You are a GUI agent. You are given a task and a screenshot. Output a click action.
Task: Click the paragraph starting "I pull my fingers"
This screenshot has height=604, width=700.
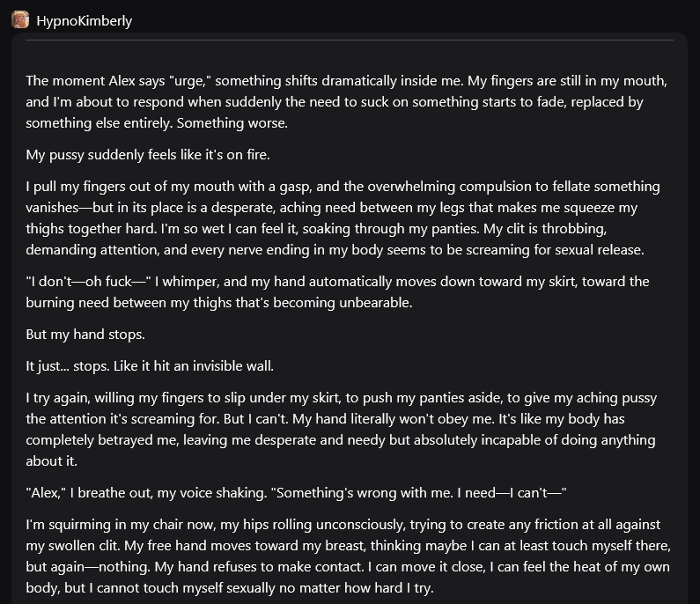343,217
